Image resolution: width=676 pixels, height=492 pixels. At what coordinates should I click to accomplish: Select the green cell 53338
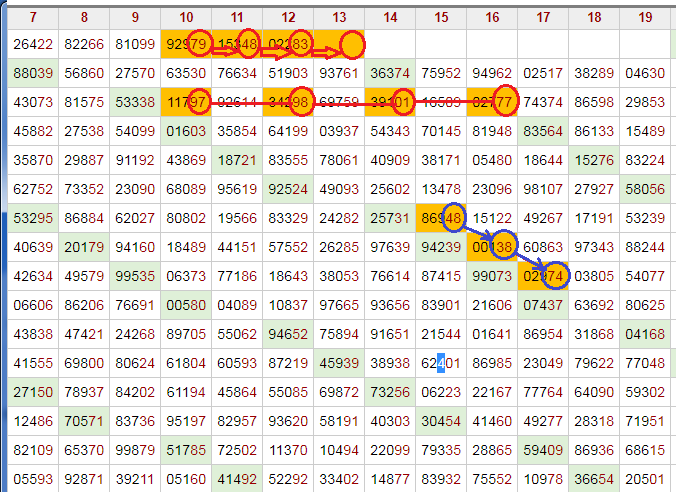pyautogui.click(x=135, y=102)
